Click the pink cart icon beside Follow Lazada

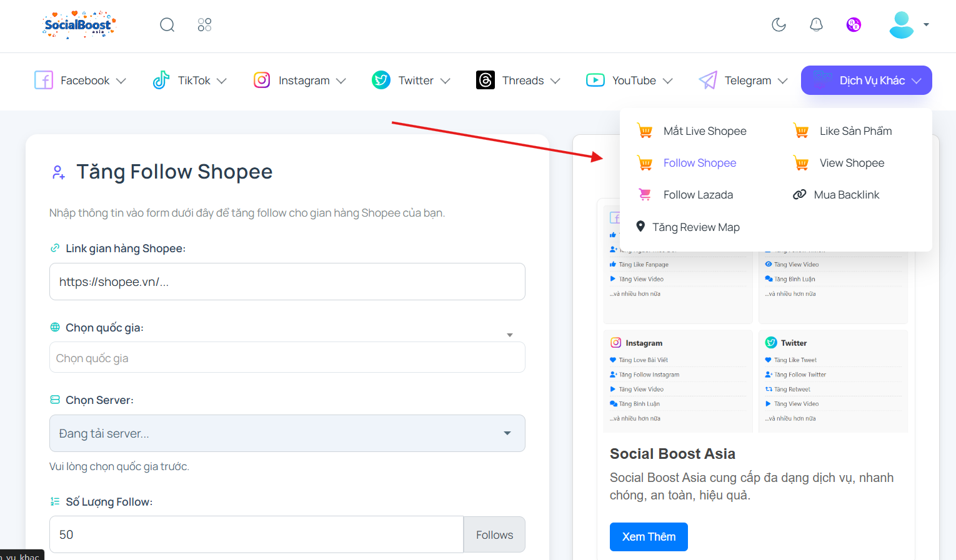645,195
